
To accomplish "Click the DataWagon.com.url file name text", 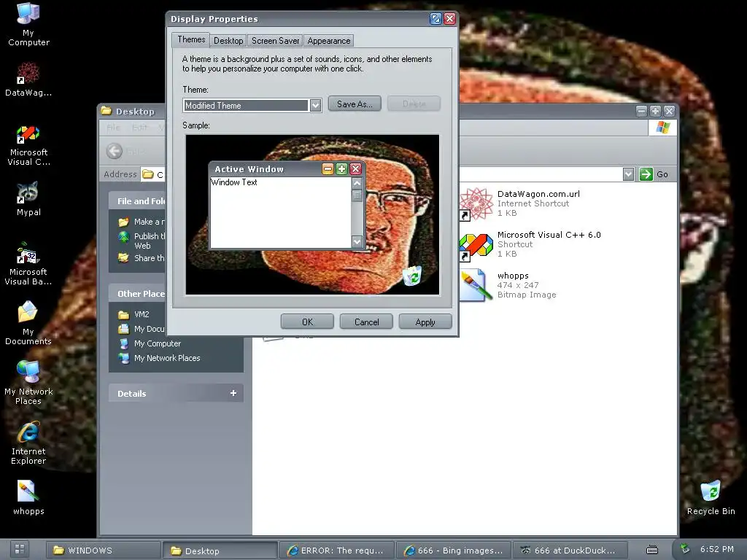I will coord(538,194).
